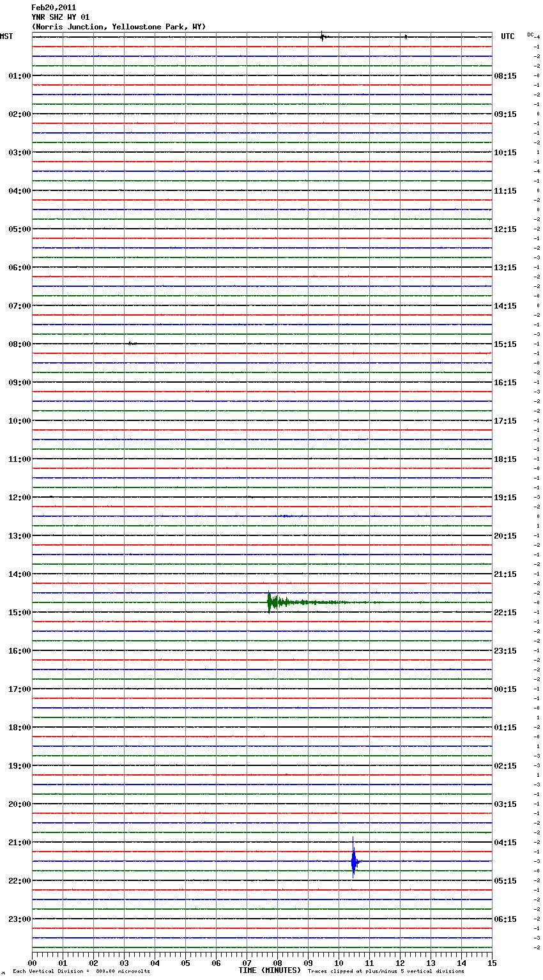This screenshot has height=980, width=543.
Task: Select the 23:00 MST time label
Action: click(x=20, y=919)
